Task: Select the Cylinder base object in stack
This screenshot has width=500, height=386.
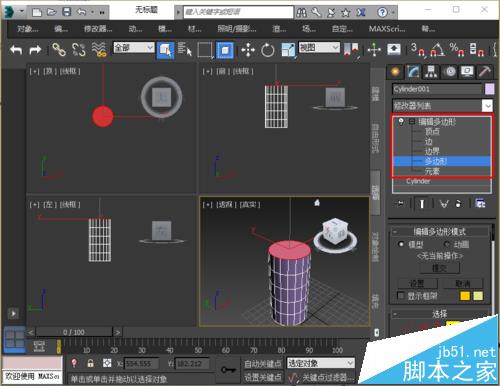Action: click(418, 181)
